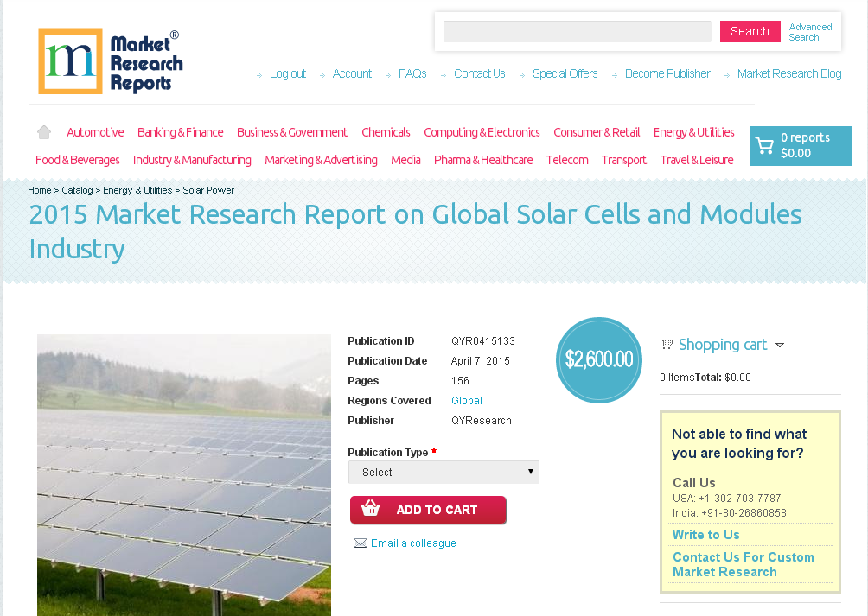Click the red asterisk beside Publication Type
Image resolution: width=868 pixels, height=616 pixels.
[x=433, y=450]
